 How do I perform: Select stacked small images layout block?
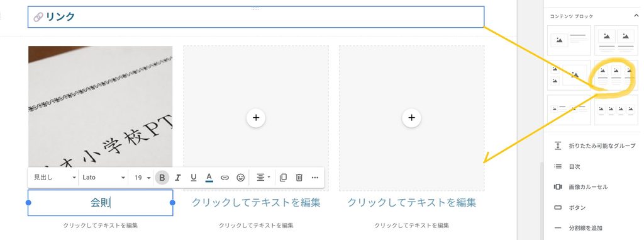click(569, 75)
